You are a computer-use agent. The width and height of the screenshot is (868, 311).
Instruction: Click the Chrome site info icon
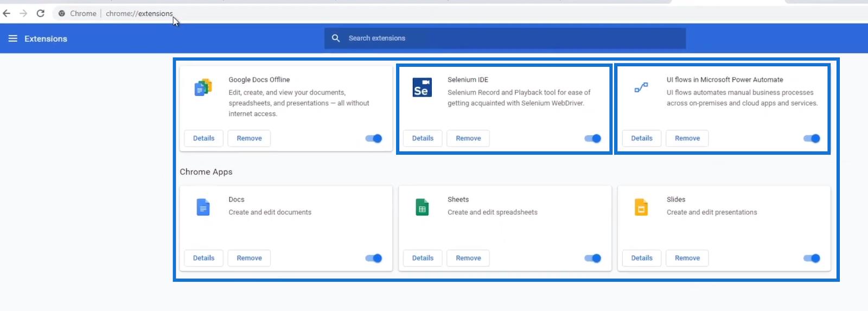[x=62, y=14]
